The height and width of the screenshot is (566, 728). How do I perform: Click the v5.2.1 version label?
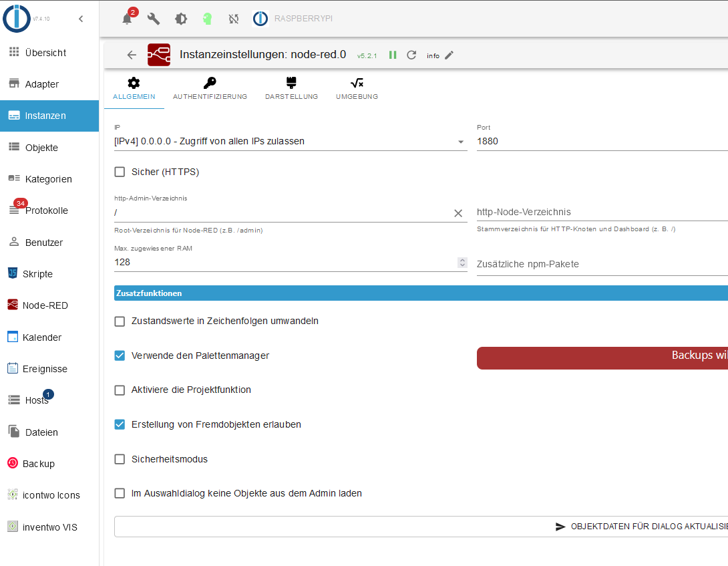[x=367, y=55]
